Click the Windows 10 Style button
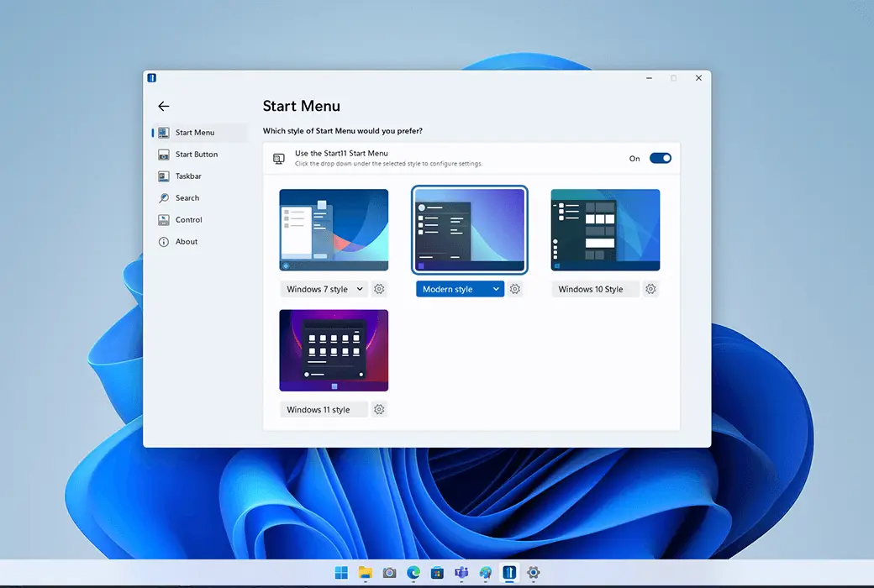The image size is (874, 588). pyautogui.click(x=595, y=289)
